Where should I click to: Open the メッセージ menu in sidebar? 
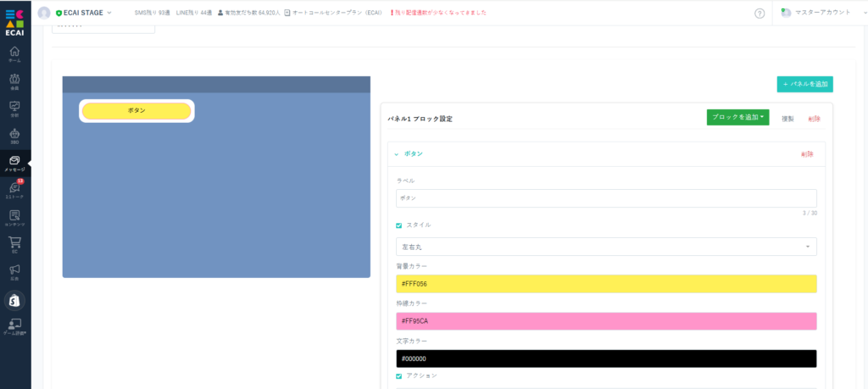[x=14, y=163]
